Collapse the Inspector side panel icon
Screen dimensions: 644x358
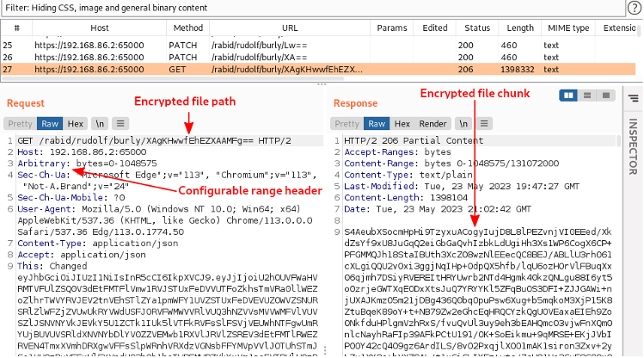click(633, 99)
